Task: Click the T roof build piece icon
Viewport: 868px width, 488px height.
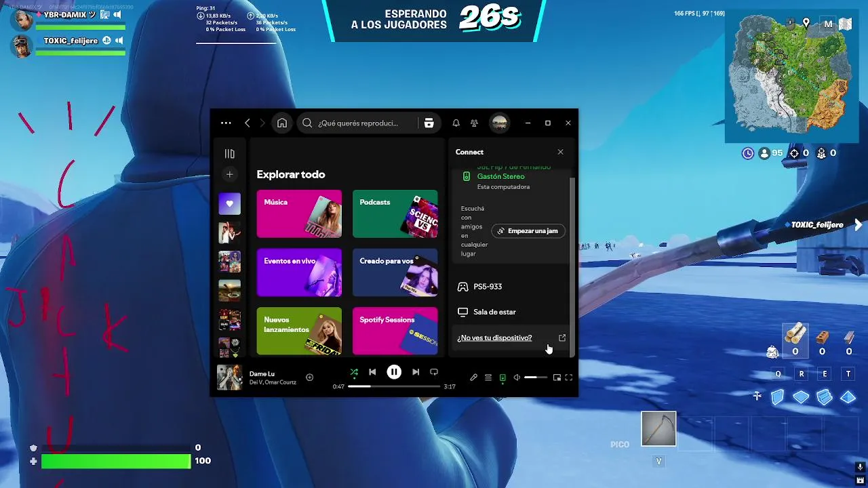Action: [x=848, y=397]
